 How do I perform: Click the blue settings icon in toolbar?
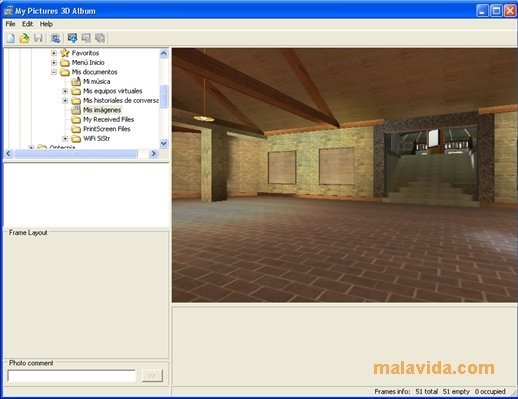tap(55, 38)
